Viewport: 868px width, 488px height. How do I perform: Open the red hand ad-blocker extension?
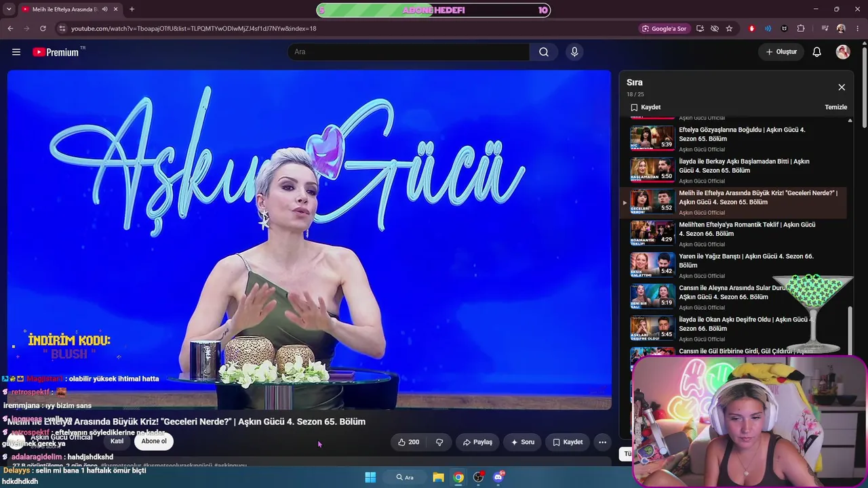pos(751,28)
